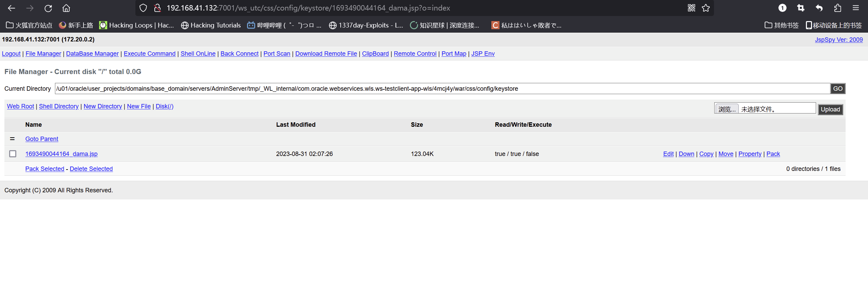Click the JspSpy Ver: 2009 link
The height and width of the screenshot is (281, 868).
click(839, 40)
